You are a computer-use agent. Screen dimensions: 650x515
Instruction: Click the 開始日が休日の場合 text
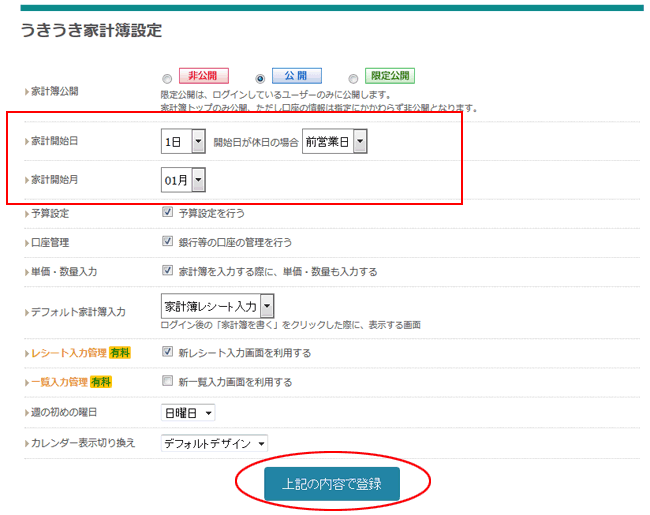point(256,143)
